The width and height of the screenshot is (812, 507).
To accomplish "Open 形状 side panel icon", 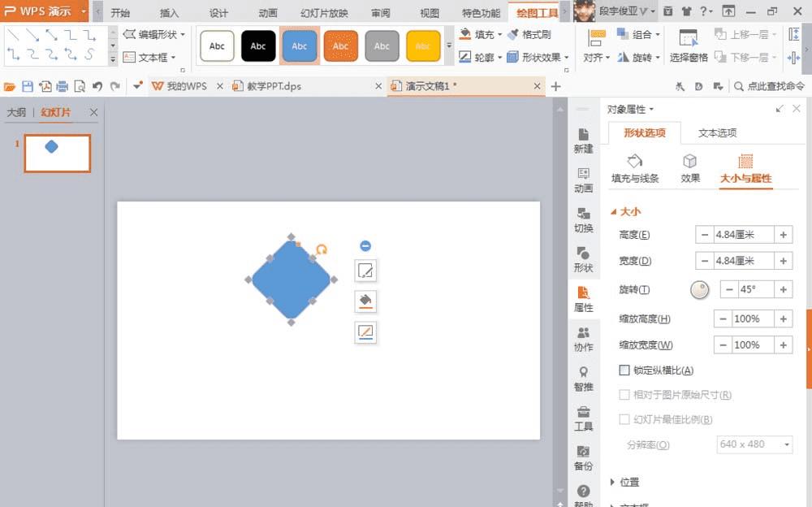I will pyautogui.click(x=583, y=260).
